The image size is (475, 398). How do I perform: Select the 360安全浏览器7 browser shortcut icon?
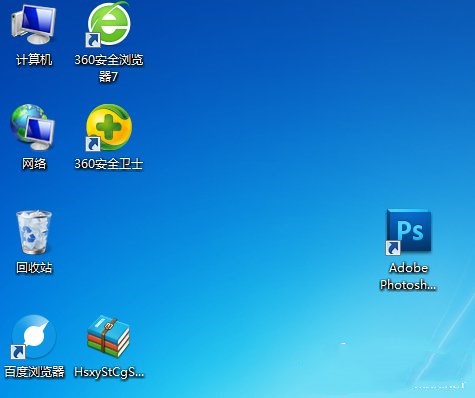coord(109,24)
